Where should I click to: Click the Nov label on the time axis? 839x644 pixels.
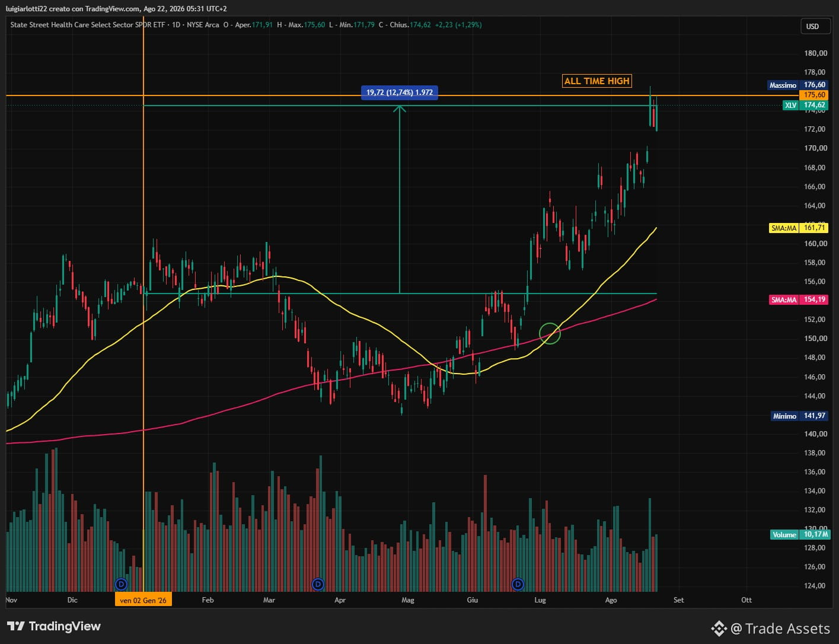point(11,600)
